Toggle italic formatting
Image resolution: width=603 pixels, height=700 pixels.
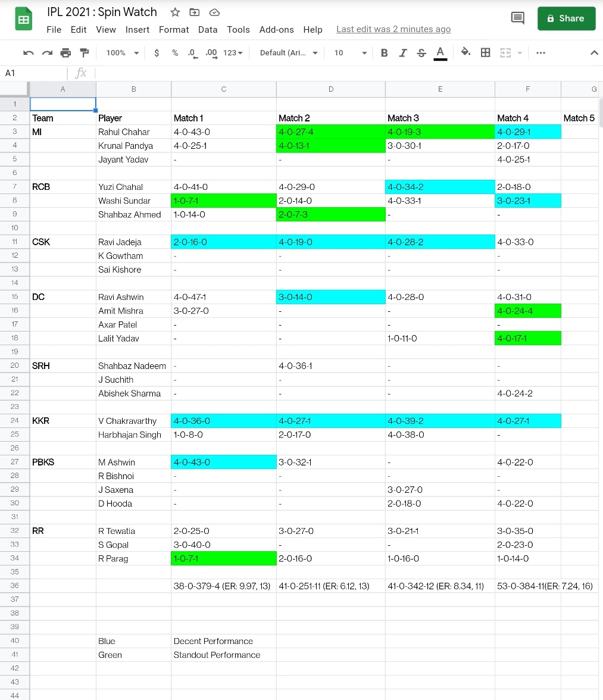click(x=403, y=52)
